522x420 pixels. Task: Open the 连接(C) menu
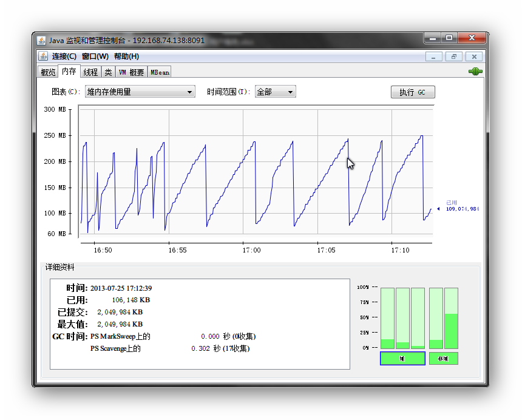(64, 56)
